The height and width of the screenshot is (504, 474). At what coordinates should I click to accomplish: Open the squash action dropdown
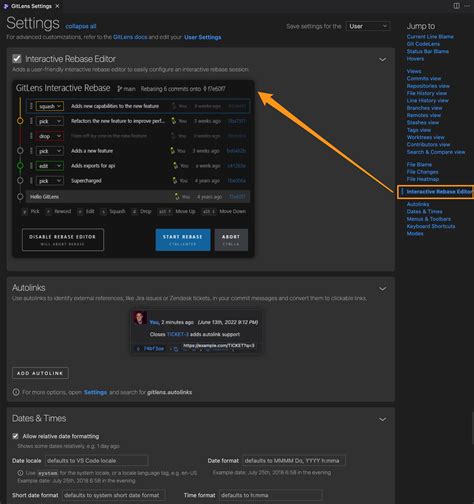[50, 106]
